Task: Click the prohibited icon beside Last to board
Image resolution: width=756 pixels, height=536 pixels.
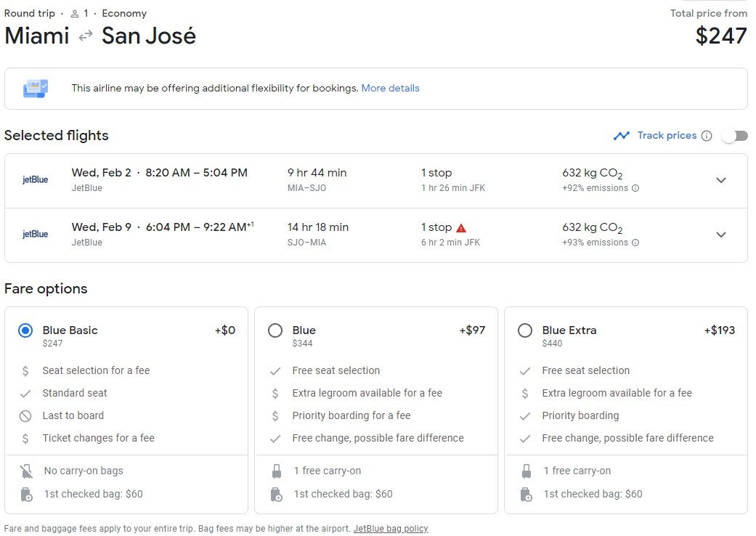Action: click(x=25, y=416)
